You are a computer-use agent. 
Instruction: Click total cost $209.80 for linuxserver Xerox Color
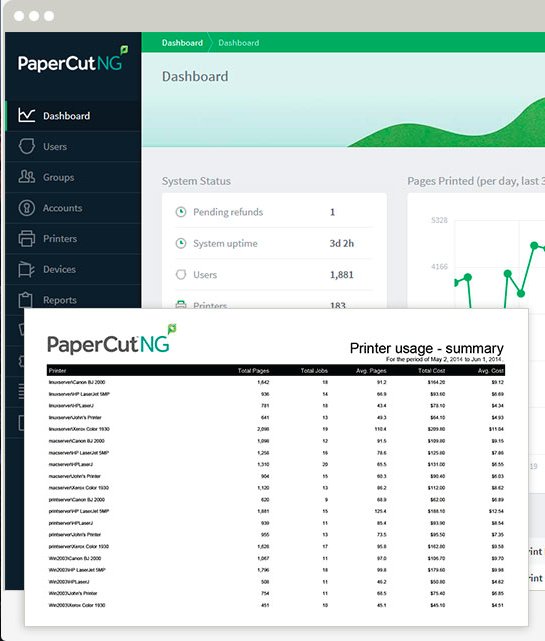tap(436, 429)
